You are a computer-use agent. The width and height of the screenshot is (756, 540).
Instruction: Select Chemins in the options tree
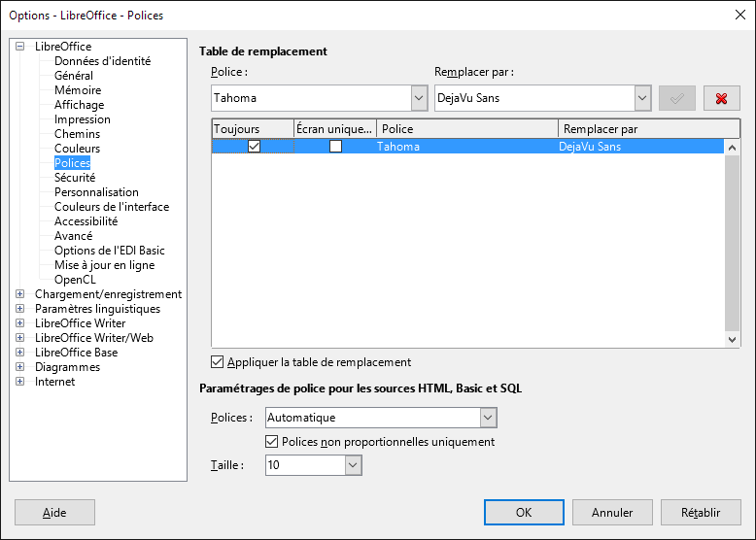pyautogui.click(x=77, y=134)
